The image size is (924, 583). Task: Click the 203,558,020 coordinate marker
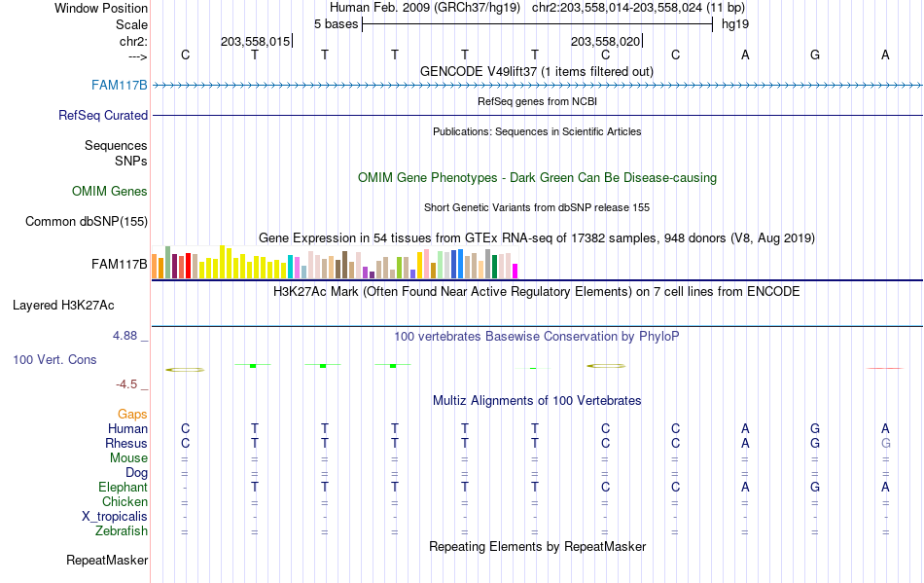[605, 41]
